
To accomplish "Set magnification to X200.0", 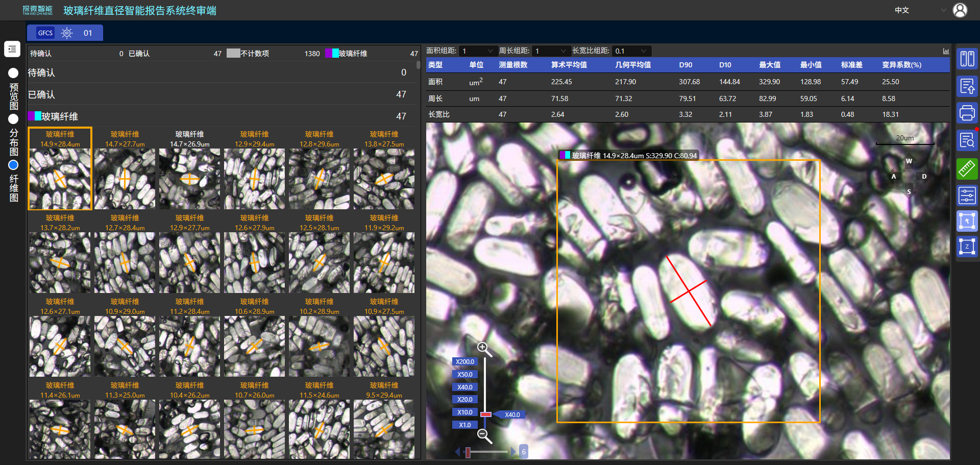I will pyautogui.click(x=464, y=361).
